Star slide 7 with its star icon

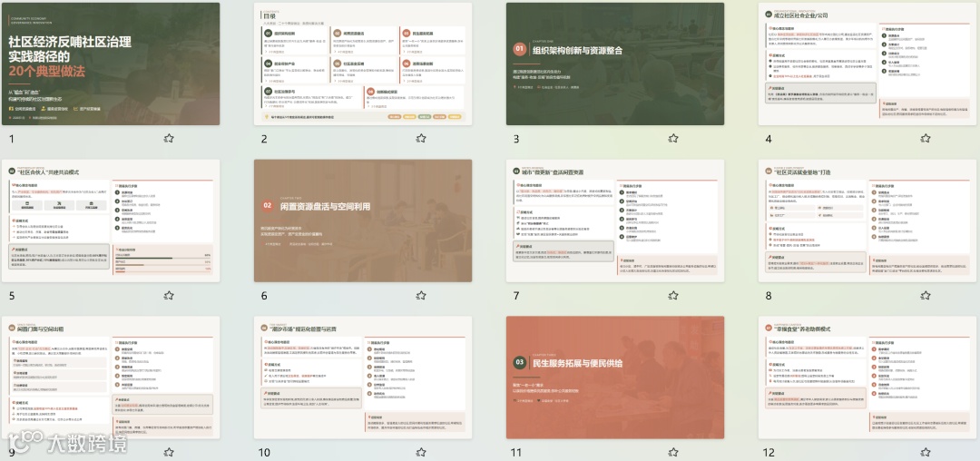click(x=673, y=296)
